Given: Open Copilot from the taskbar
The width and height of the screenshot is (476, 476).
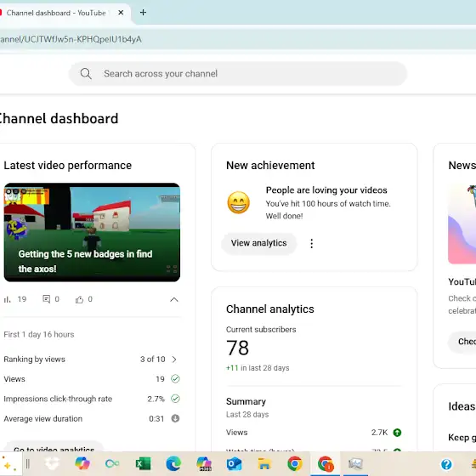Looking at the screenshot, I should coord(82,464).
